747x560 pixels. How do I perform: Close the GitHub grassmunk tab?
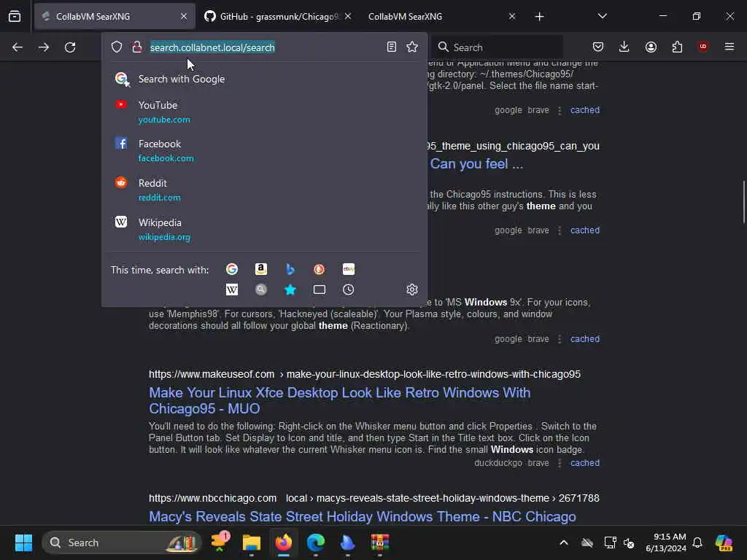348,16
